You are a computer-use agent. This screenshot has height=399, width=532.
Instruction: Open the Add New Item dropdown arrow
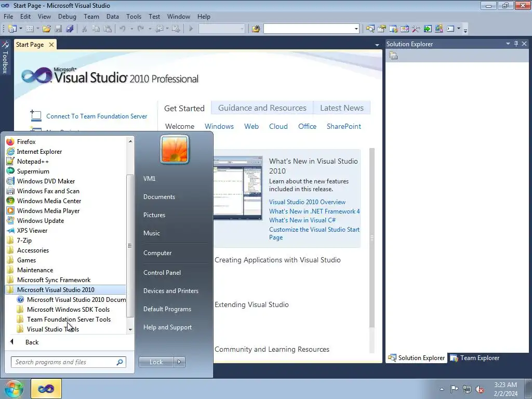coord(37,29)
